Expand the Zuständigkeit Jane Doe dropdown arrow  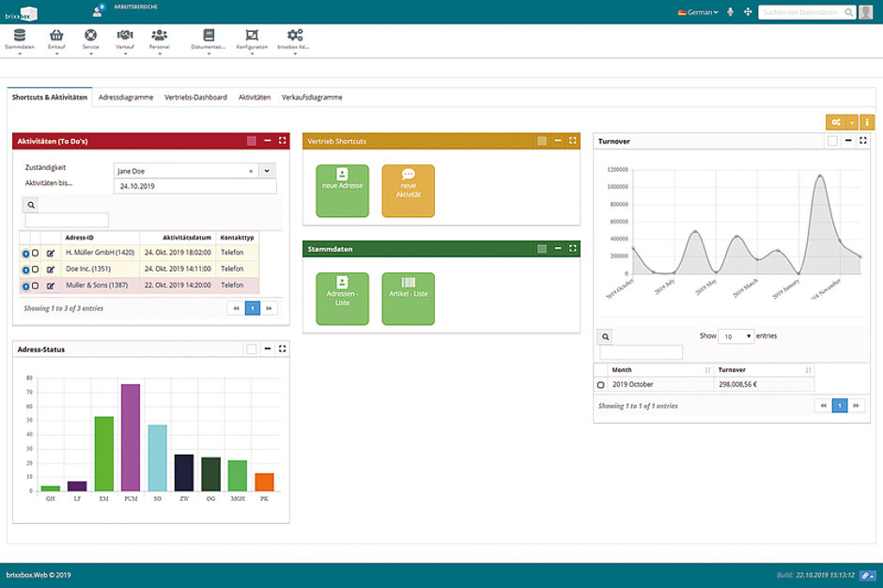point(267,171)
